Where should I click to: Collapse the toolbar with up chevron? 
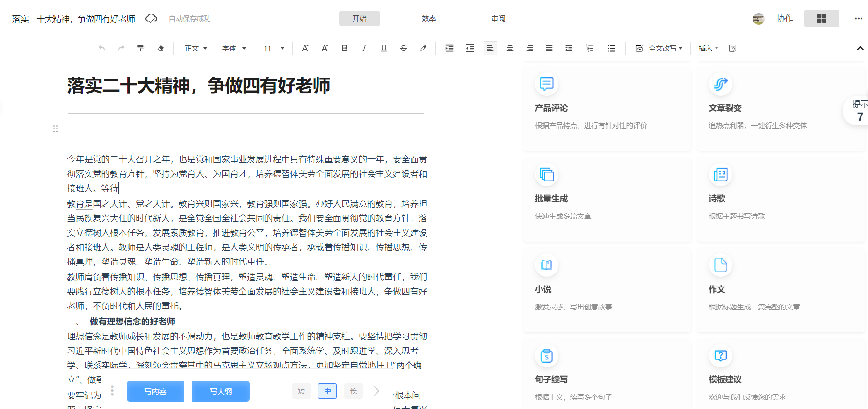tap(860, 48)
